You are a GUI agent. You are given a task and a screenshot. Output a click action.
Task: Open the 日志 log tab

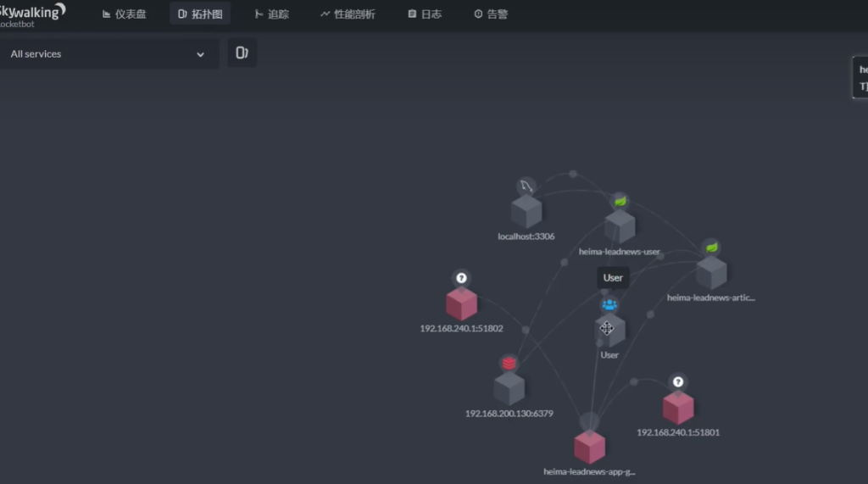(x=425, y=14)
